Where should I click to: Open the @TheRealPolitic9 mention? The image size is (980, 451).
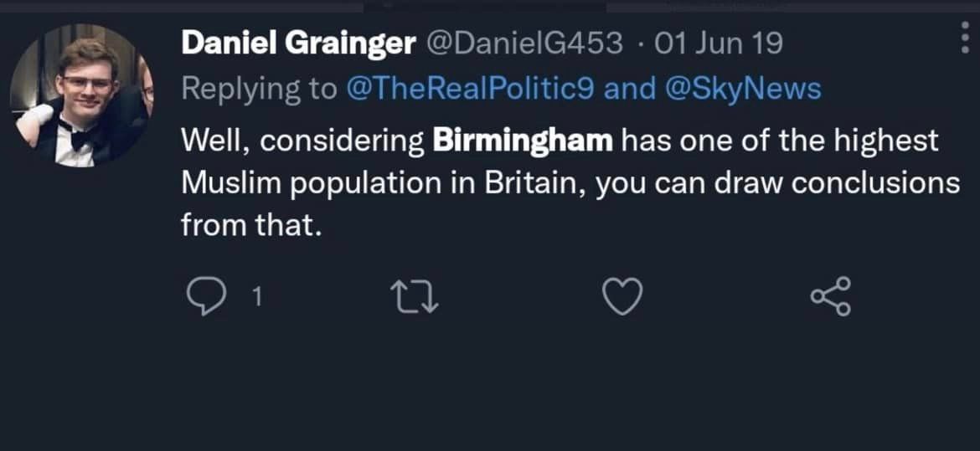point(470,90)
